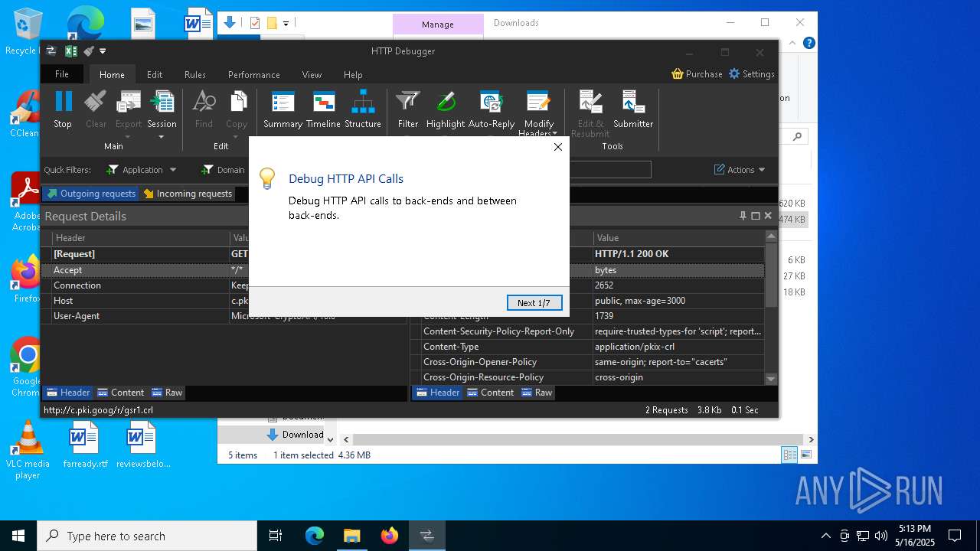The width and height of the screenshot is (980, 551).
Task: Maximize the Request Details panel
Action: click(756, 216)
